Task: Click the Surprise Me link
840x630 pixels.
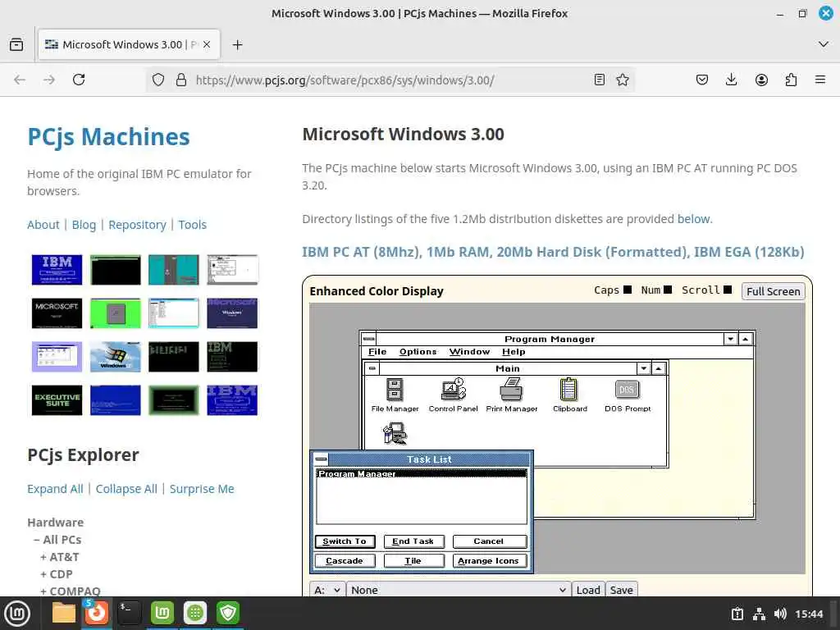Action: coord(202,489)
